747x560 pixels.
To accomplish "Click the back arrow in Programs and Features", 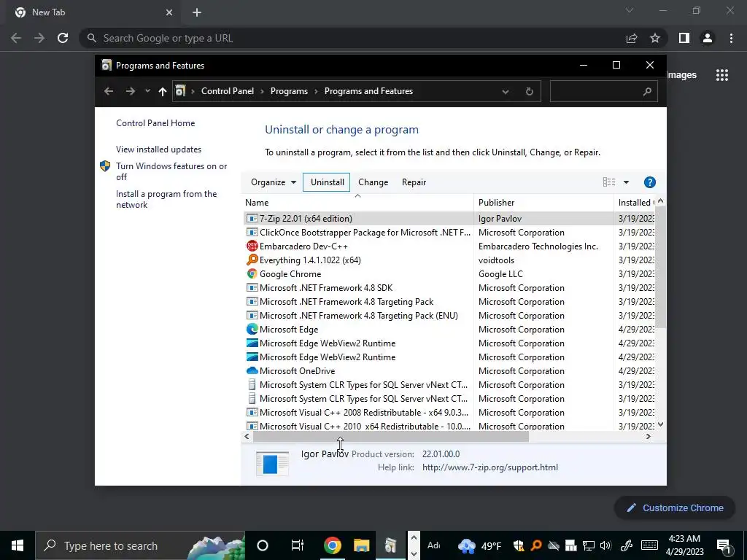I will (109, 91).
